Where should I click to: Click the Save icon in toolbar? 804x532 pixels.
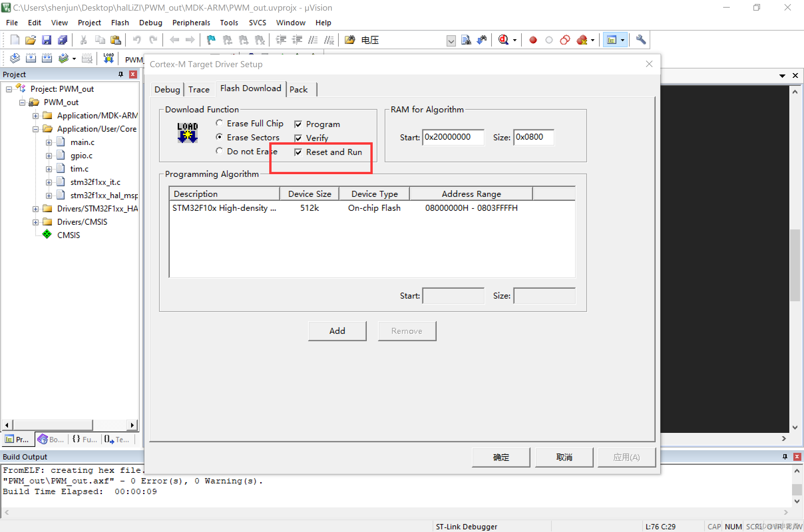tap(47, 40)
